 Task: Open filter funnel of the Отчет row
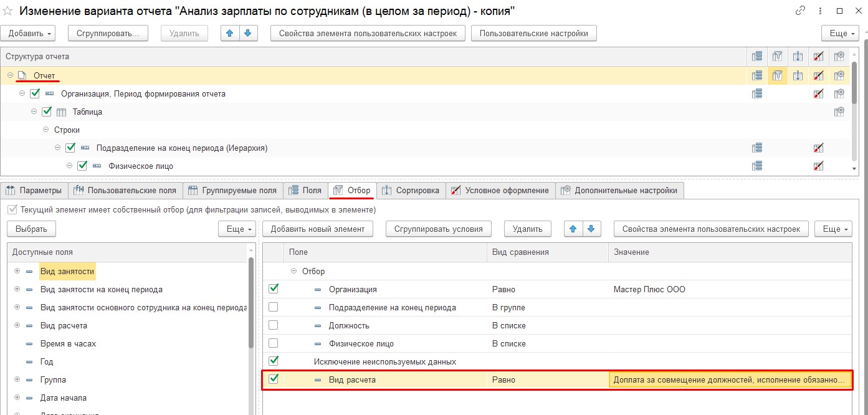[777, 75]
